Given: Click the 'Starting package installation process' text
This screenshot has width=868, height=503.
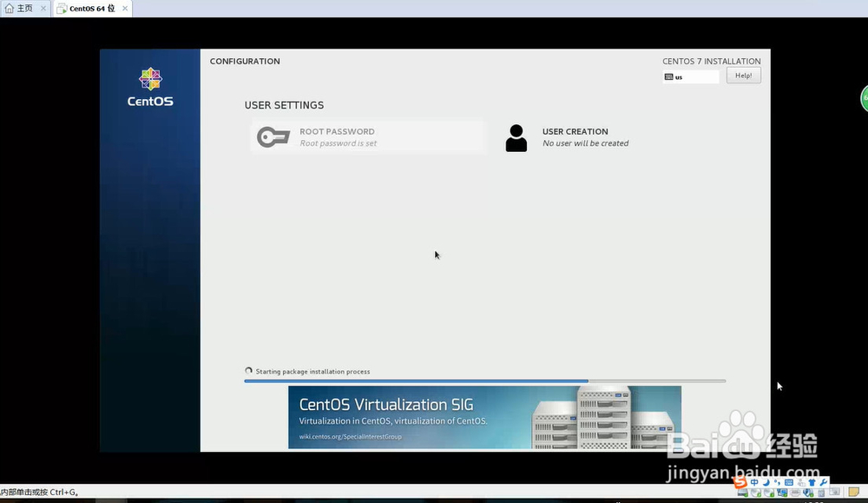Looking at the screenshot, I should tap(312, 371).
